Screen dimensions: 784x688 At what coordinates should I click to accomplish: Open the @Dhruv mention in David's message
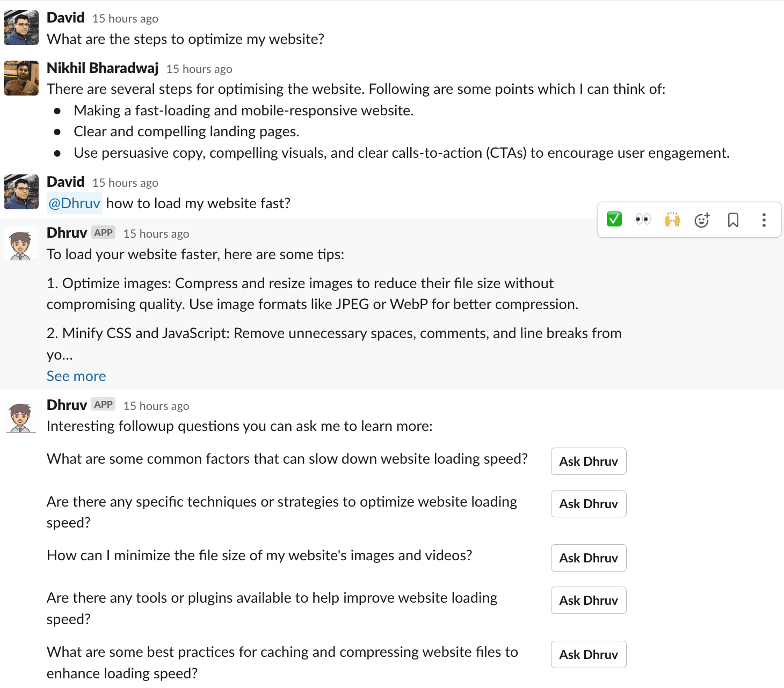(74, 203)
